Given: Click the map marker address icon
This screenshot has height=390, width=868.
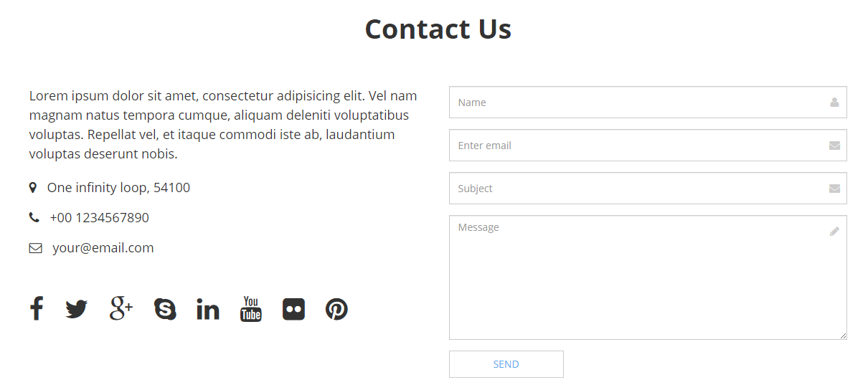Looking at the screenshot, I should (x=33, y=187).
